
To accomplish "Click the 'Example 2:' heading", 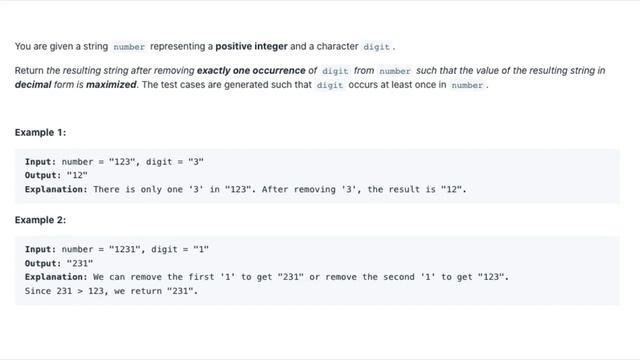I will (40, 220).
